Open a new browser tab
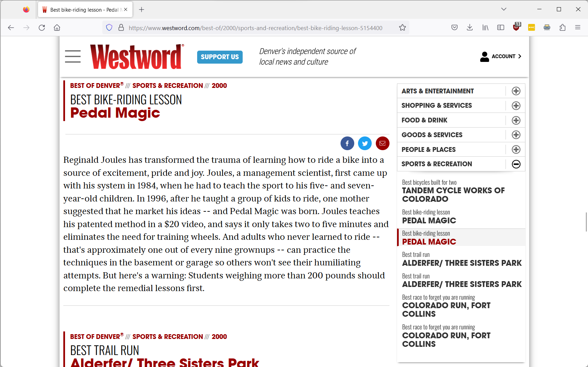This screenshot has height=367, width=588. [141, 10]
